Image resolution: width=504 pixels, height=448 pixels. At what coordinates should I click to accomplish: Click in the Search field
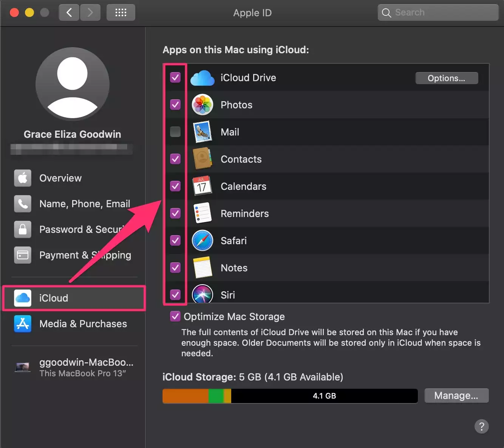click(x=442, y=13)
